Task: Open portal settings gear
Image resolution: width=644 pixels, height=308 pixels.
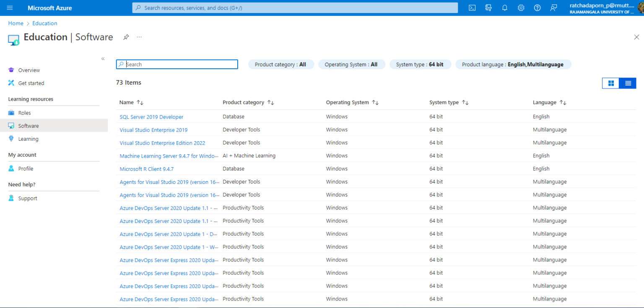Action: pyautogui.click(x=521, y=8)
